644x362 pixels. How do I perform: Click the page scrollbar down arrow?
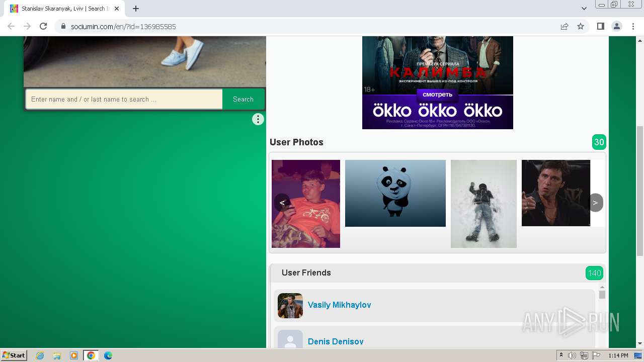click(x=640, y=343)
